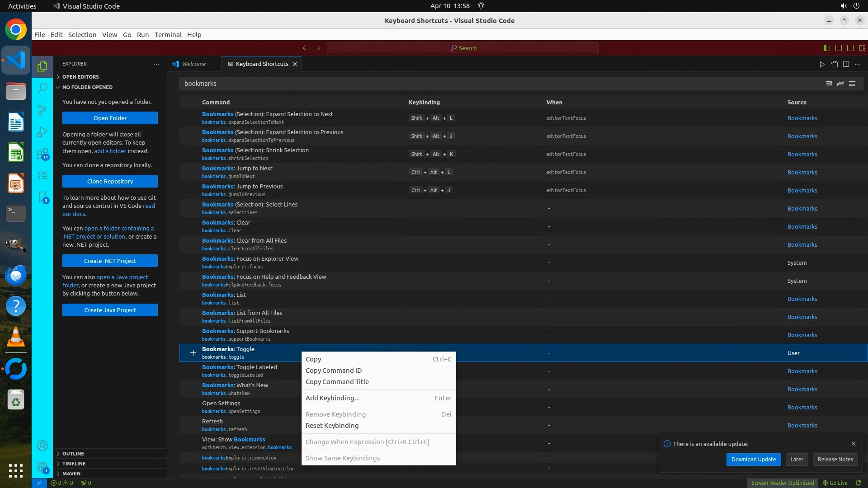This screenshot has width=868, height=488.
Task: Expand the Open Editors section
Action: 80,77
